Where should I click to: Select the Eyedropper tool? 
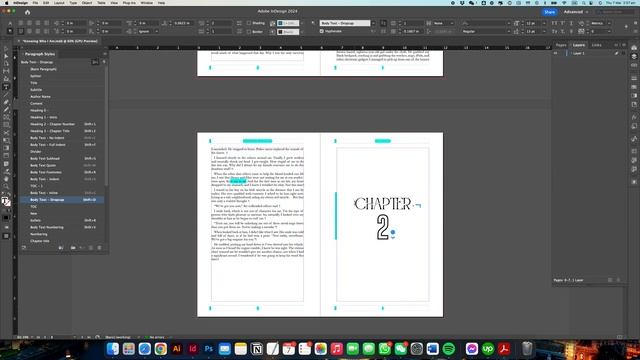[x=6, y=171]
